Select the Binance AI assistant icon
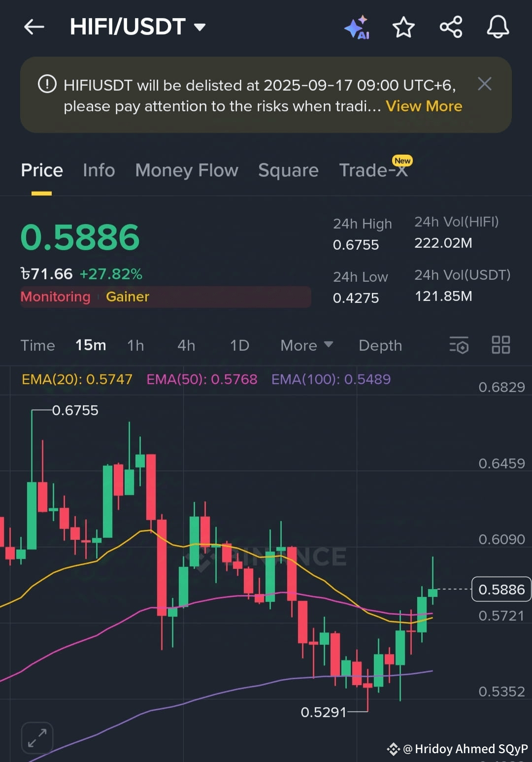This screenshot has height=762, width=532. pyautogui.click(x=357, y=27)
